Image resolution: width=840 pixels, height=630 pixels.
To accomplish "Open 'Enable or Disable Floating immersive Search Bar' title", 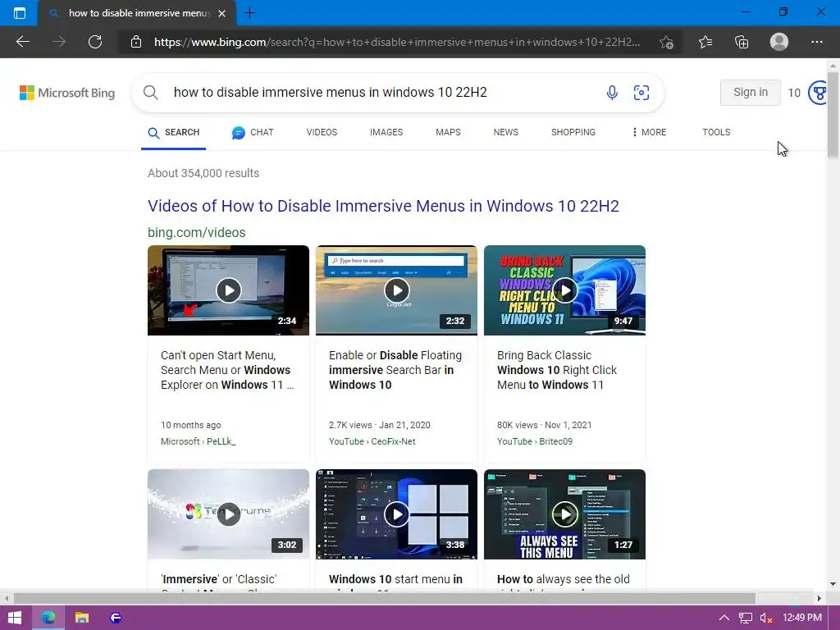I will [x=395, y=370].
